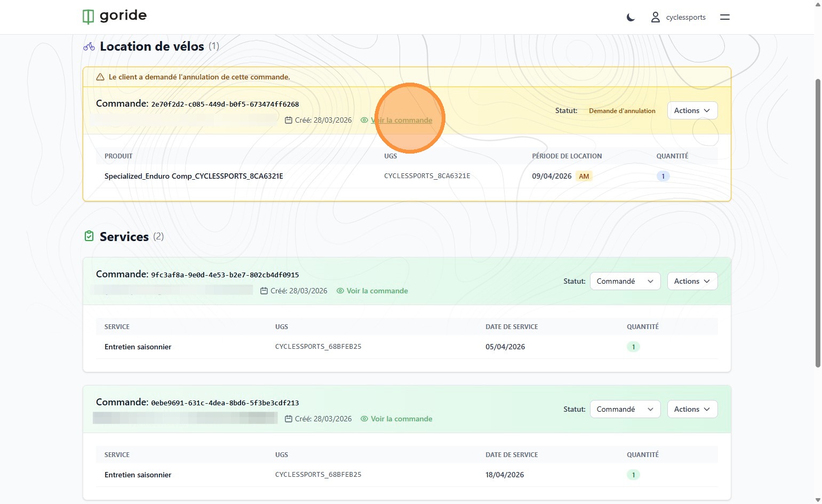This screenshot has width=822, height=504.
Task: Click eye icon for bike rental order
Action: coord(364,121)
